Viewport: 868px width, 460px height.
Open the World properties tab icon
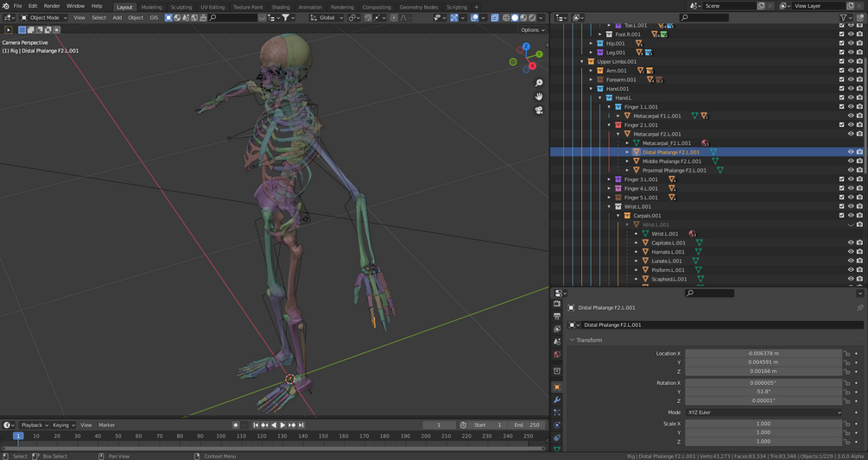pos(557,355)
